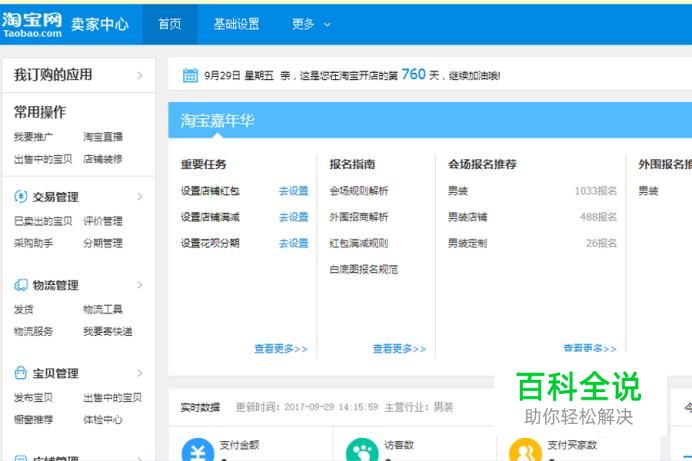Select the 淘宝嘉年华 banner tab
Screen dimensions: 692x461
(x=217, y=120)
